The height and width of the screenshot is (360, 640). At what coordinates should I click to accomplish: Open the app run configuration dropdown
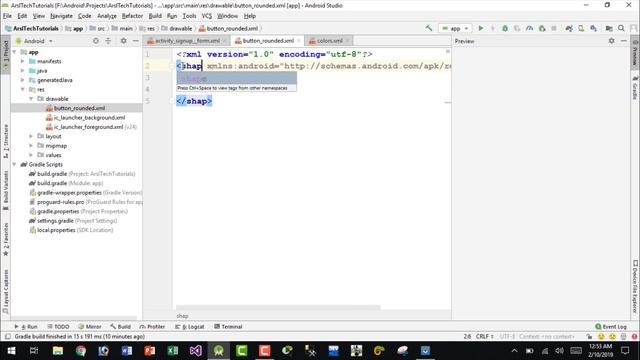pyautogui.click(x=455, y=28)
